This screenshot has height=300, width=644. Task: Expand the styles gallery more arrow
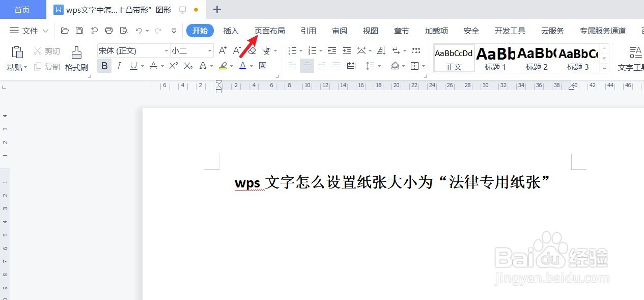[x=605, y=68]
